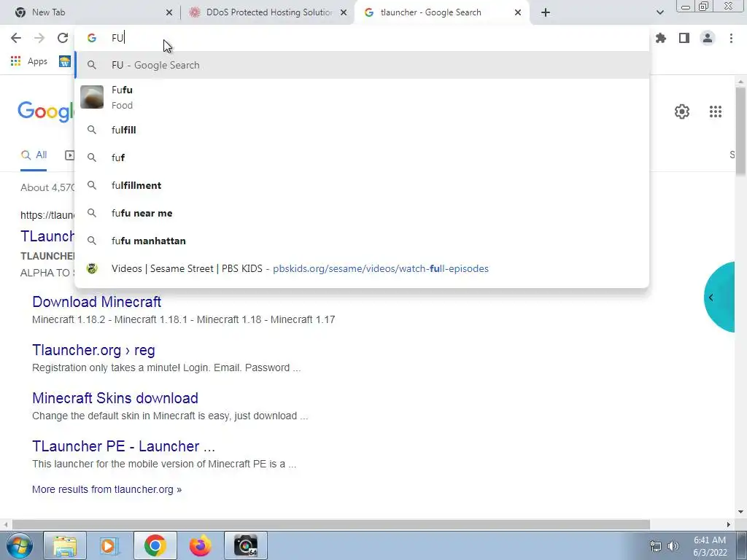747x560 pixels.
Task: Launch Firefox from the taskbar
Action: tap(200, 545)
